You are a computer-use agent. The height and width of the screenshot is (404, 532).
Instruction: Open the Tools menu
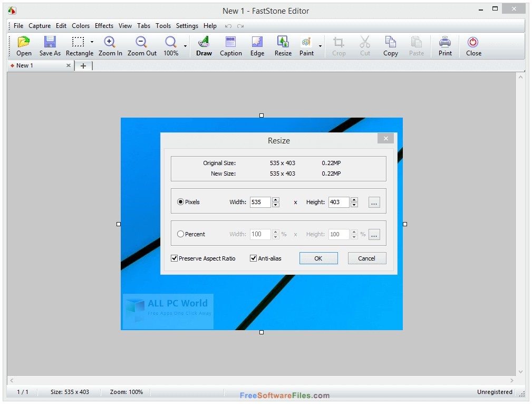(163, 26)
